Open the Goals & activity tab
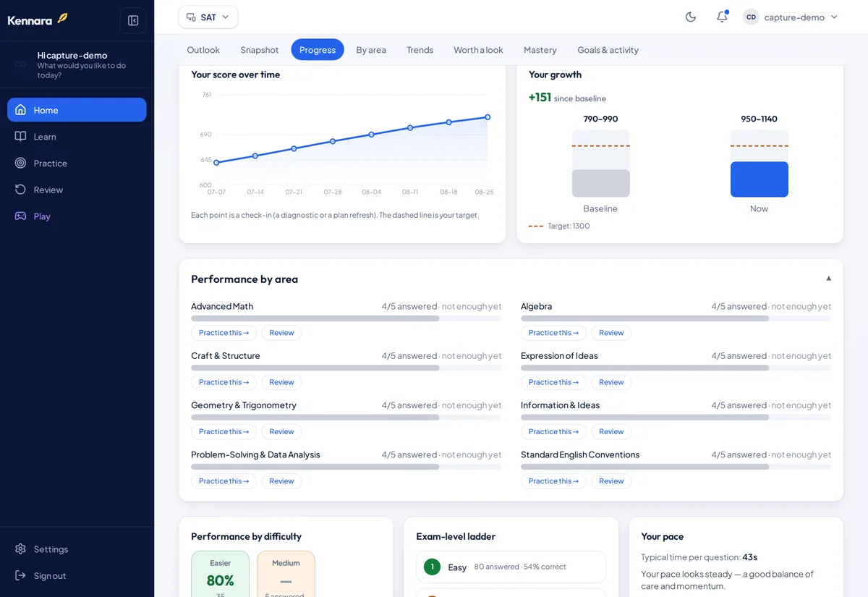This screenshot has height=597, width=868. pos(608,50)
